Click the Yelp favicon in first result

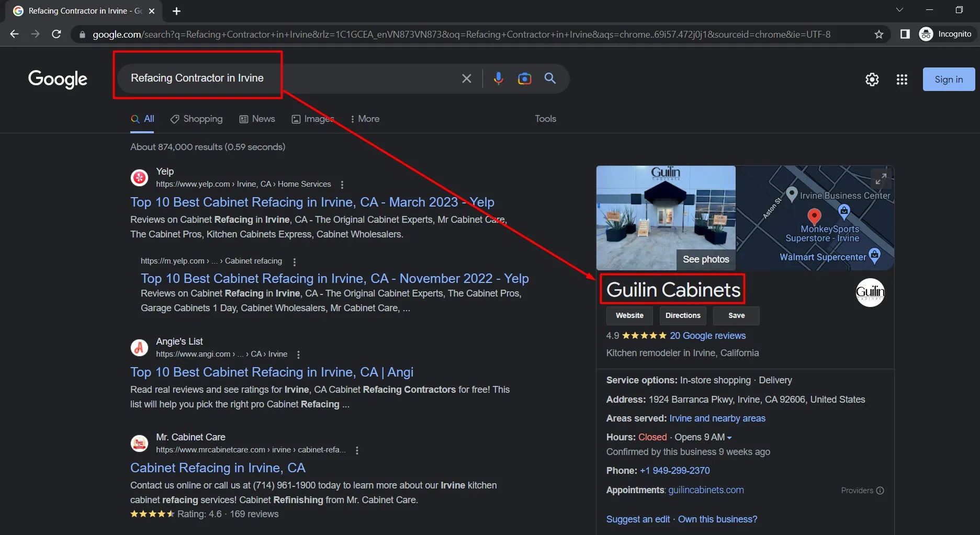coord(139,178)
